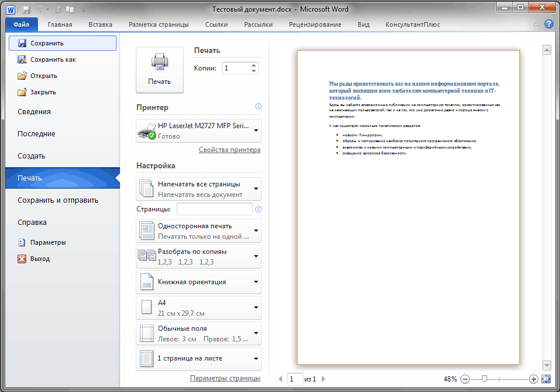Open the Односторонняя печать dropdown
The height and width of the screenshot is (392, 560).
coord(199,231)
